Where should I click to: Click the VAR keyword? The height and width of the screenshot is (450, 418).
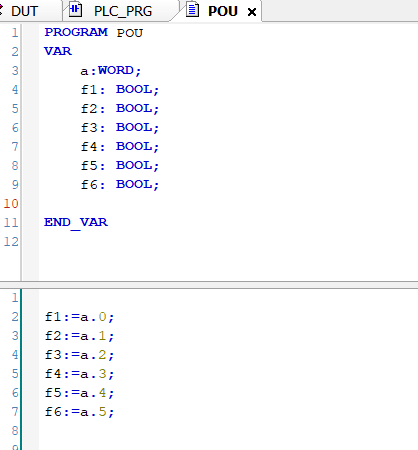pos(58,51)
